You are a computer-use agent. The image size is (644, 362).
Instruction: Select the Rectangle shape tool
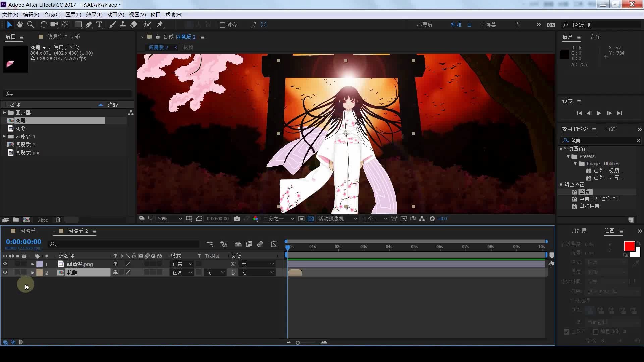(x=78, y=25)
